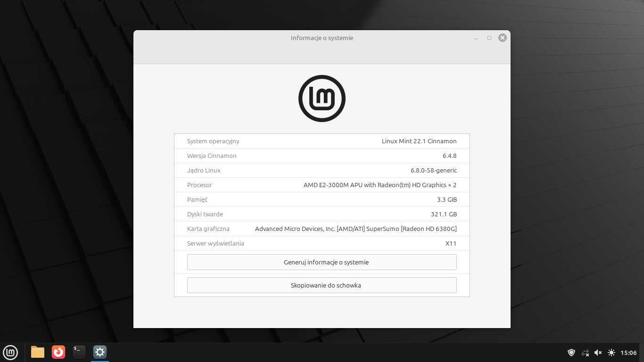Select the Cinnamon version value 6.4.8
The height and width of the screenshot is (362, 644).
(x=449, y=156)
